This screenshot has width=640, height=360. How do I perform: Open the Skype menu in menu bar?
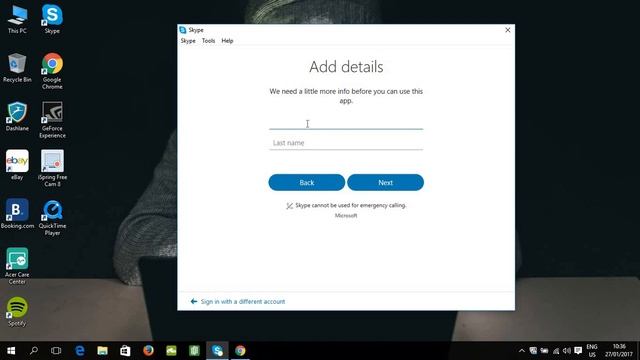point(188,41)
